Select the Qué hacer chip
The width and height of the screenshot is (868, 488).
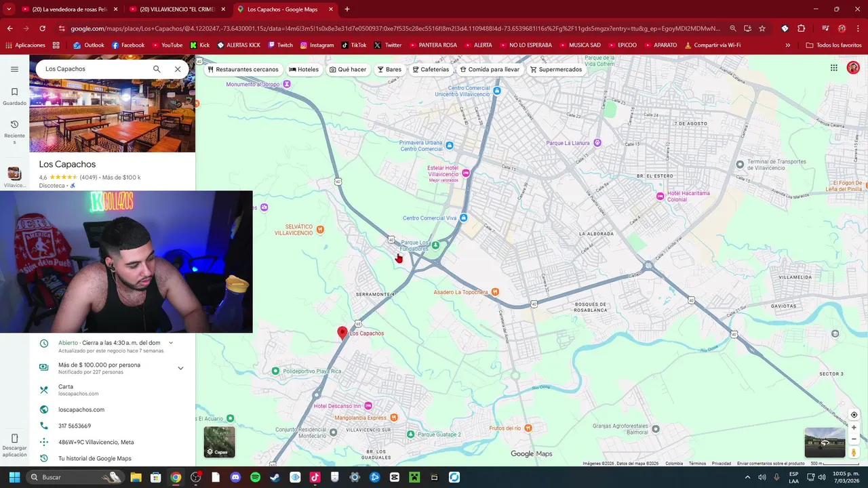point(348,69)
